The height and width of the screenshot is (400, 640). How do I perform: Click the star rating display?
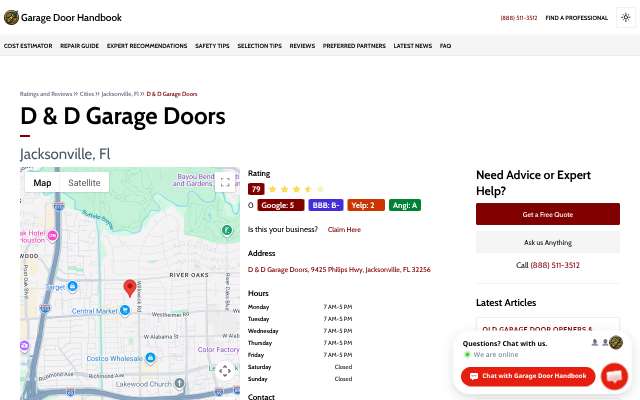(296, 189)
